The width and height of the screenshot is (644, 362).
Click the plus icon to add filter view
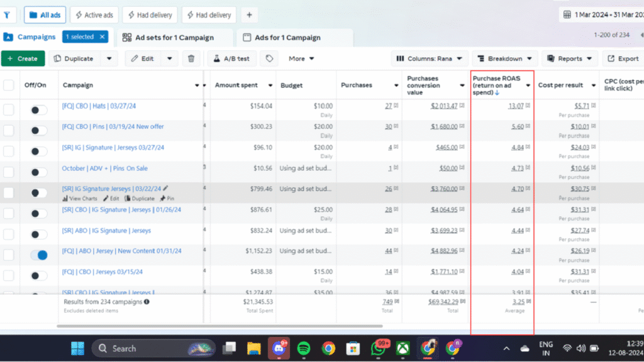[249, 14]
